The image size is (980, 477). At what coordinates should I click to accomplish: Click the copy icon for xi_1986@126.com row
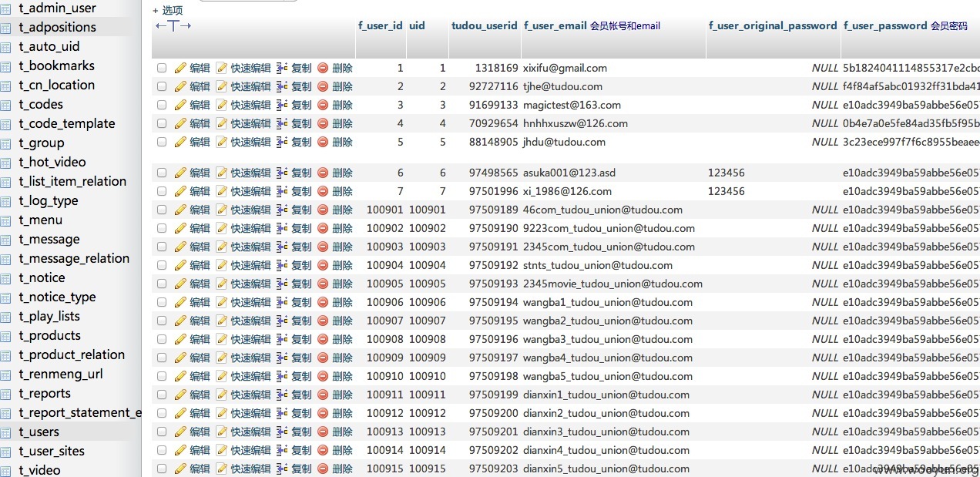[x=282, y=191]
